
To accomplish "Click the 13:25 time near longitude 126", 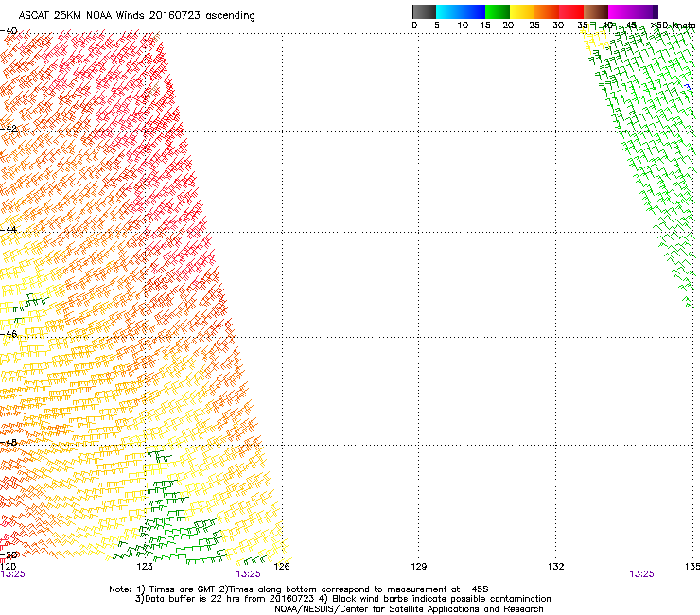I will 248,574.
